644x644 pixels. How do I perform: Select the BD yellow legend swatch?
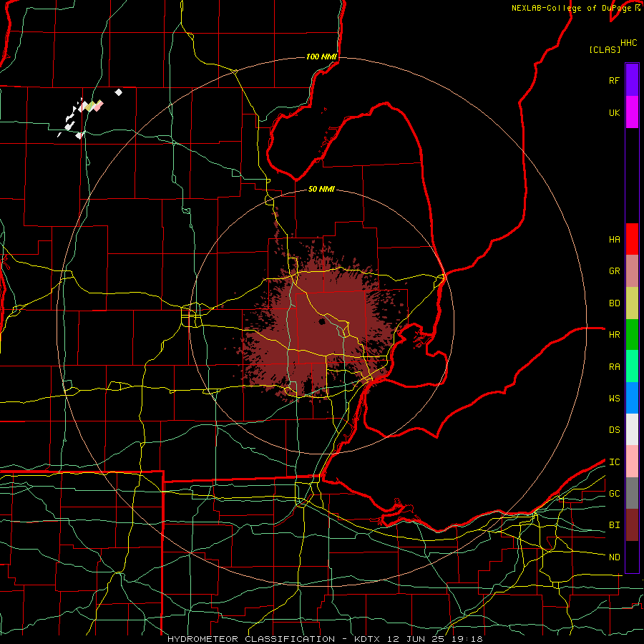pyautogui.click(x=632, y=303)
